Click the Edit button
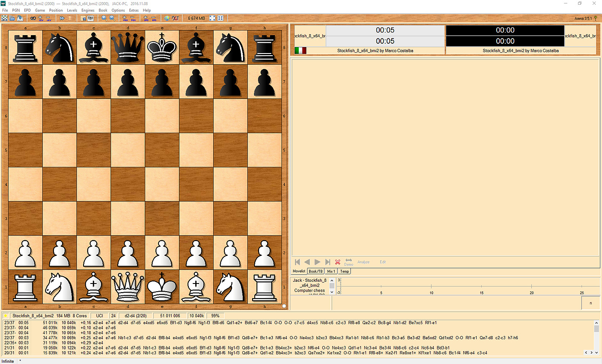 click(x=383, y=262)
